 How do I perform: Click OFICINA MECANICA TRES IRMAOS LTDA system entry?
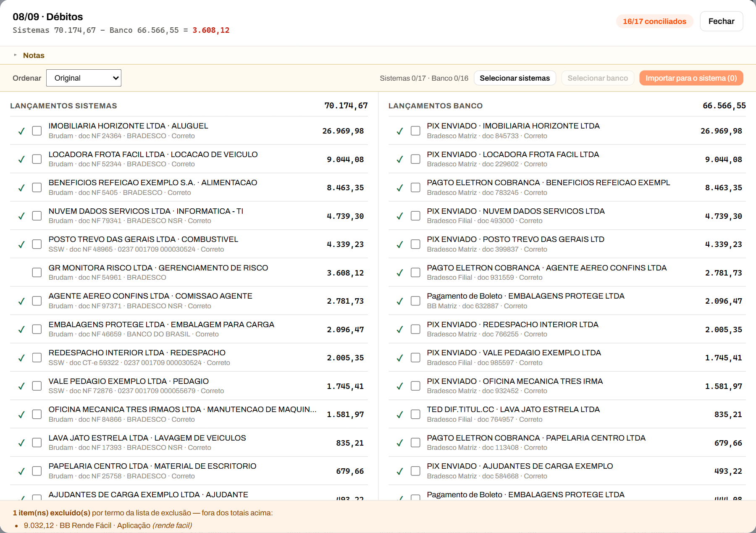tap(189, 414)
